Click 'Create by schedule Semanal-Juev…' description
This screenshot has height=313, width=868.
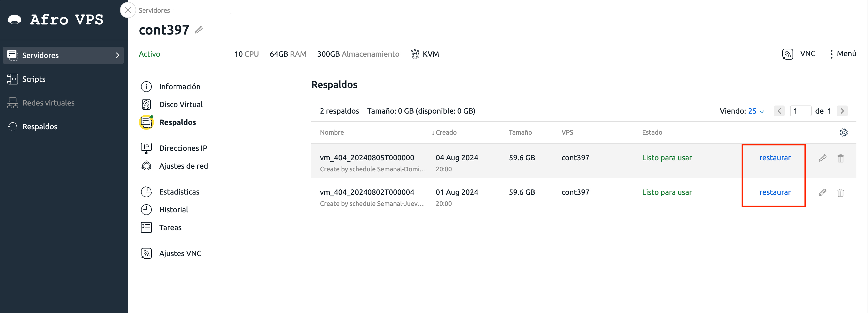click(372, 204)
